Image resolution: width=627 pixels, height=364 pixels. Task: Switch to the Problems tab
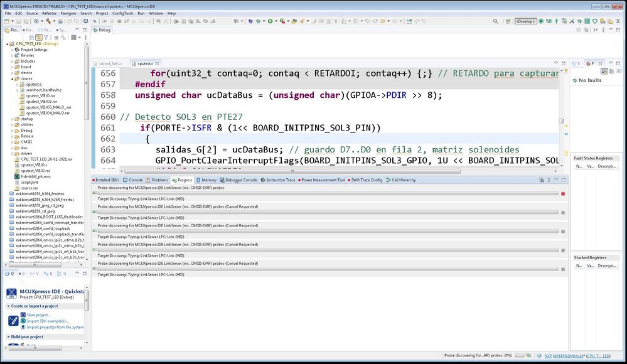pyautogui.click(x=157, y=180)
